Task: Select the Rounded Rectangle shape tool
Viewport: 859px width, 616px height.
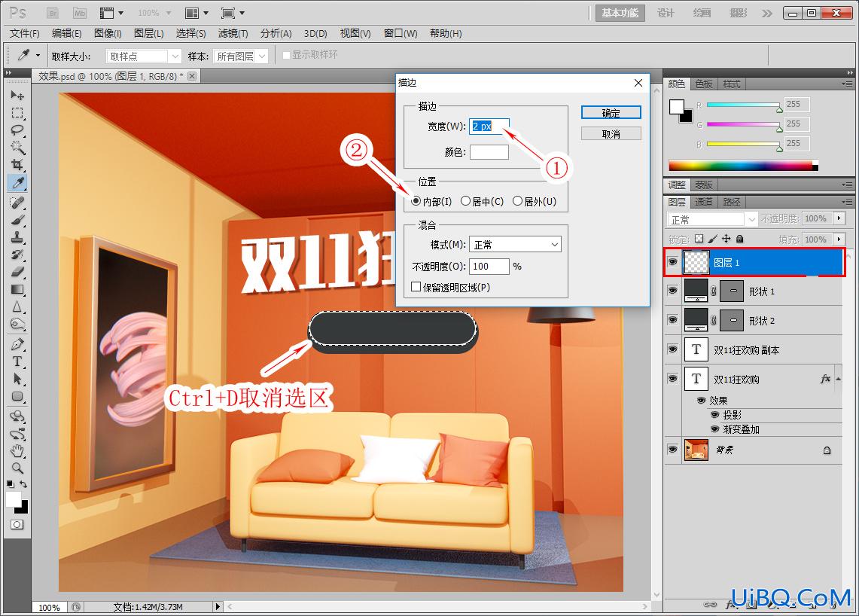Action: pos(17,396)
